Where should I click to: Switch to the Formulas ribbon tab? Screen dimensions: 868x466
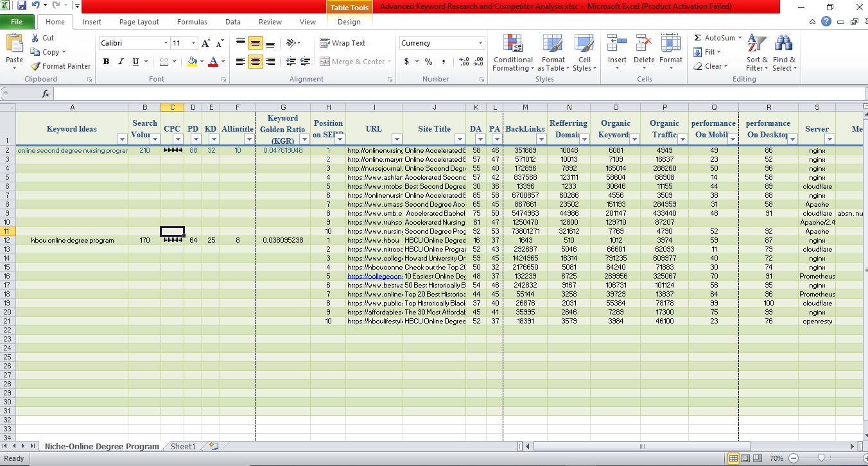coord(192,21)
